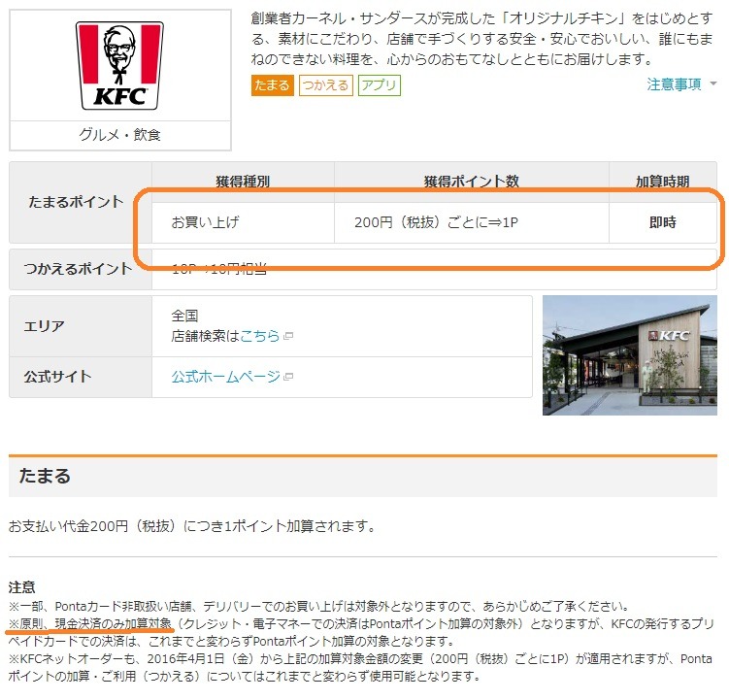The width and height of the screenshot is (729, 700).
Task: Click the dropdown arrow beside 注意事項
Action: [713, 84]
